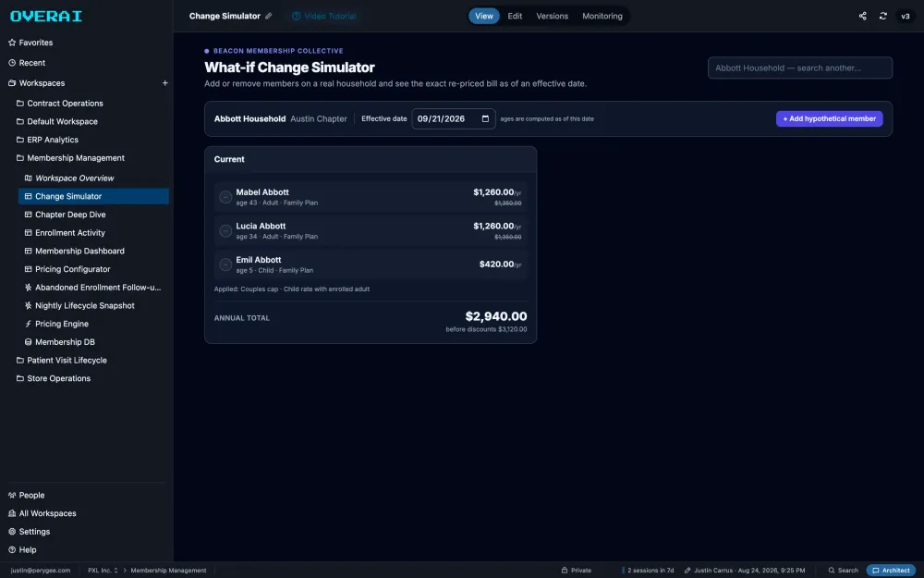Click the share icon
924x578 pixels.
[863, 16]
